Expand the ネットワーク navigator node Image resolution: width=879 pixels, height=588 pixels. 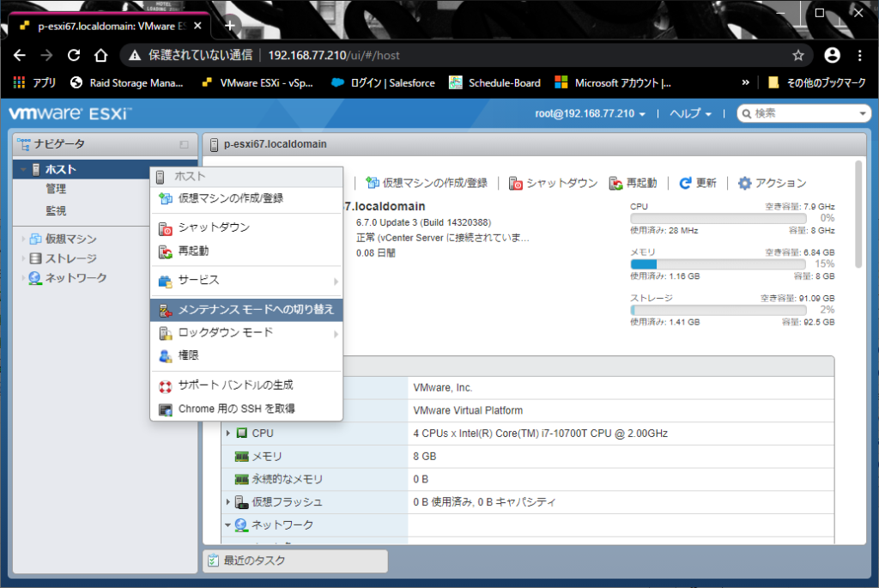(x=23, y=278)
